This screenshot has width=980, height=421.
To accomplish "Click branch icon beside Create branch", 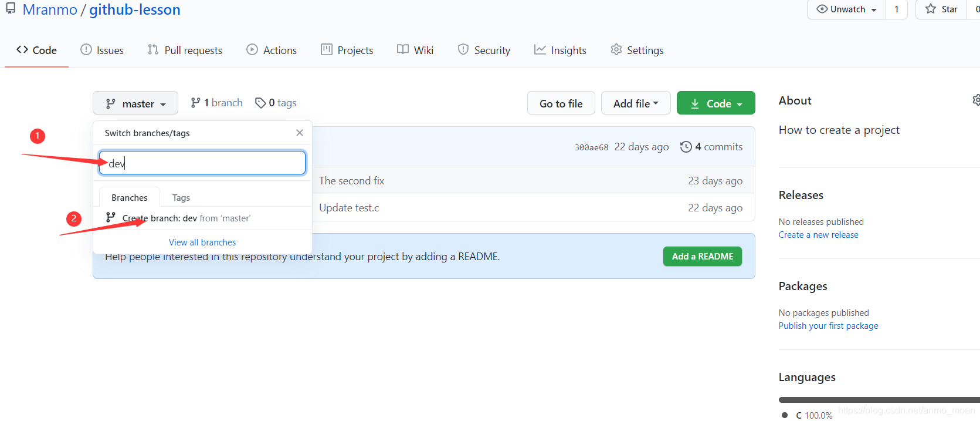I will pos(110,217).
